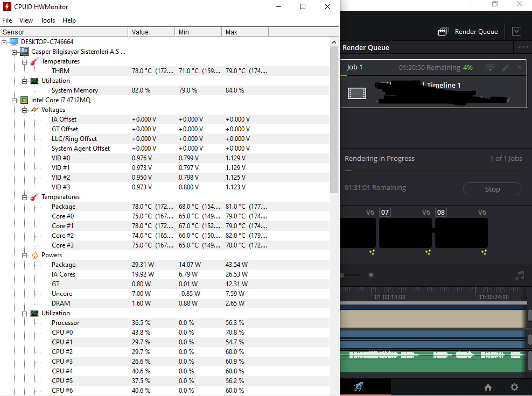Collapse the Casper Bilgisayar Sistemleri node
The height and width of the screenshot is (396, 532).
[14, 52]
